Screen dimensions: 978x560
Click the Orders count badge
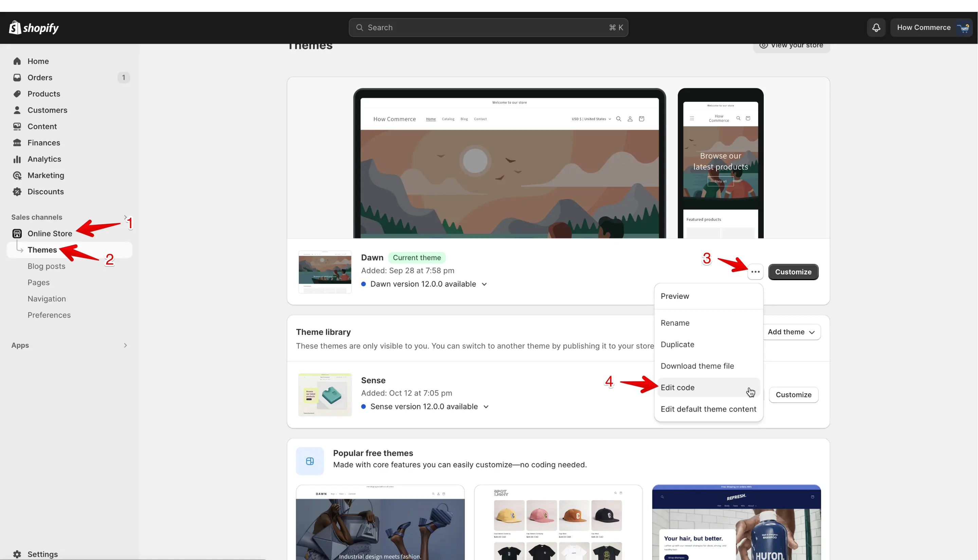coord(124,77)
